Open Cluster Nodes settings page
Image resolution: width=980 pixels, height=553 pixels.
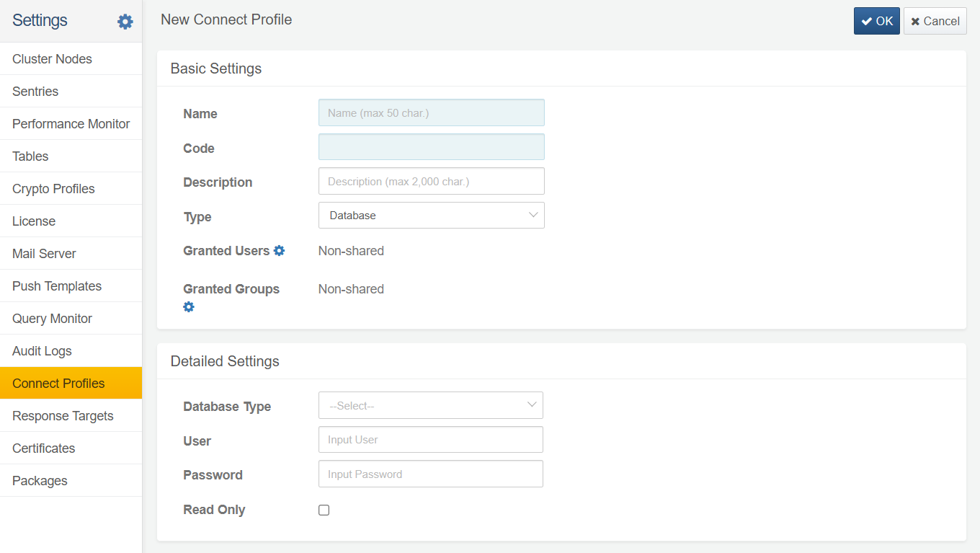(x=71, y=59)
